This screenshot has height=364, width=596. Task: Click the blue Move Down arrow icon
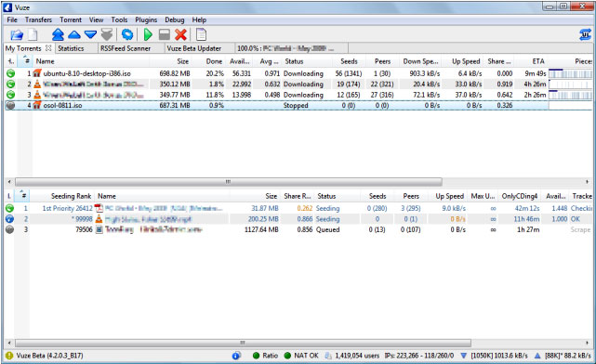pyautogui.click(x=90, y=35)
